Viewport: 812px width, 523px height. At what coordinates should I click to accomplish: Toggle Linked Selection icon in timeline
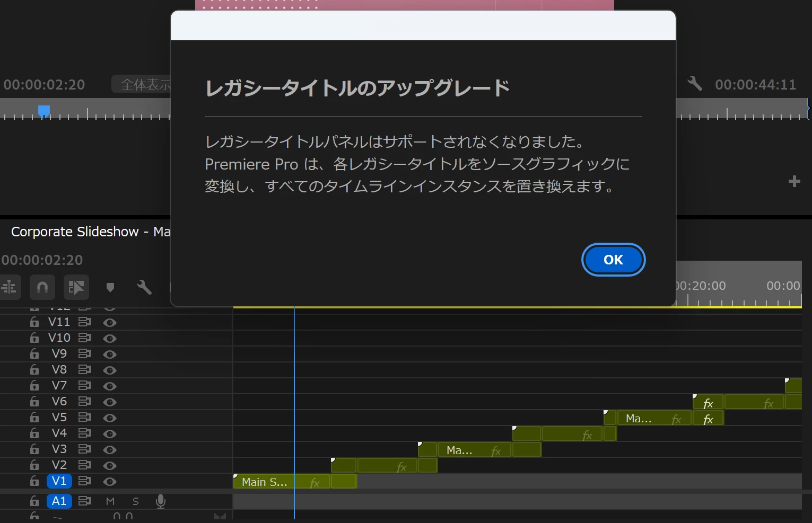[x=76, y=287]
